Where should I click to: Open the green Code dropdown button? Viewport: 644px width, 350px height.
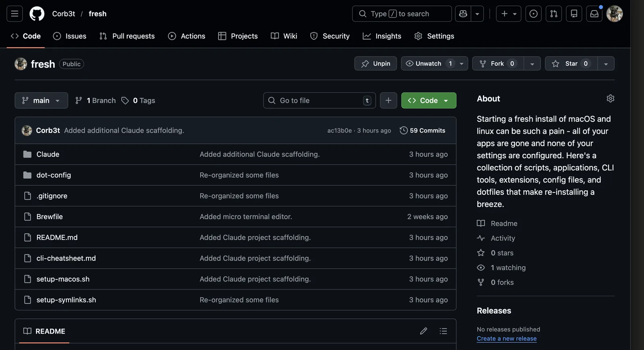429,101
